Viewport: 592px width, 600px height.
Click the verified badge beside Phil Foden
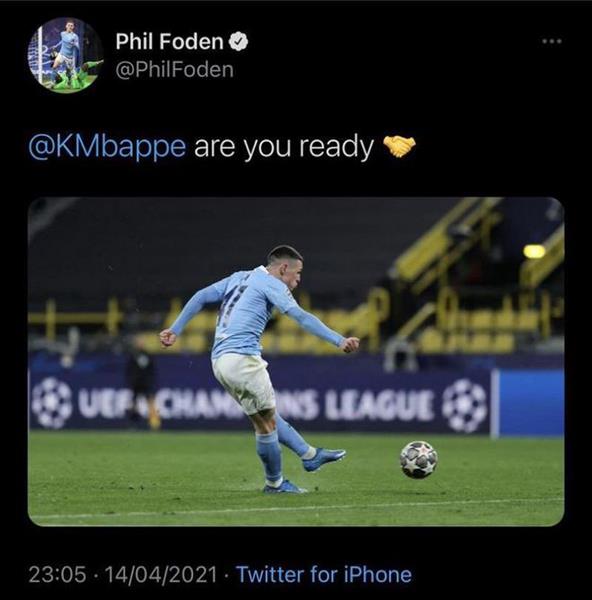238,42
